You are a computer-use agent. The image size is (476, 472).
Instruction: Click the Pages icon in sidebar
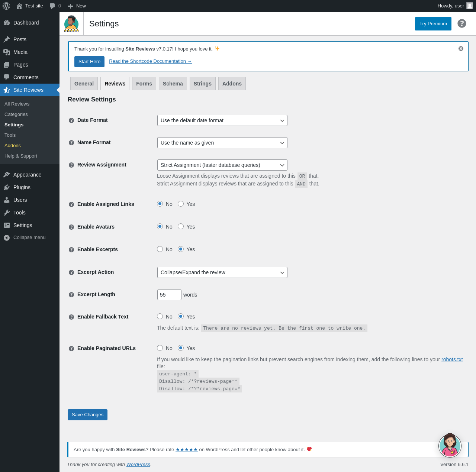pyautogui.click(x=7, y=65)
